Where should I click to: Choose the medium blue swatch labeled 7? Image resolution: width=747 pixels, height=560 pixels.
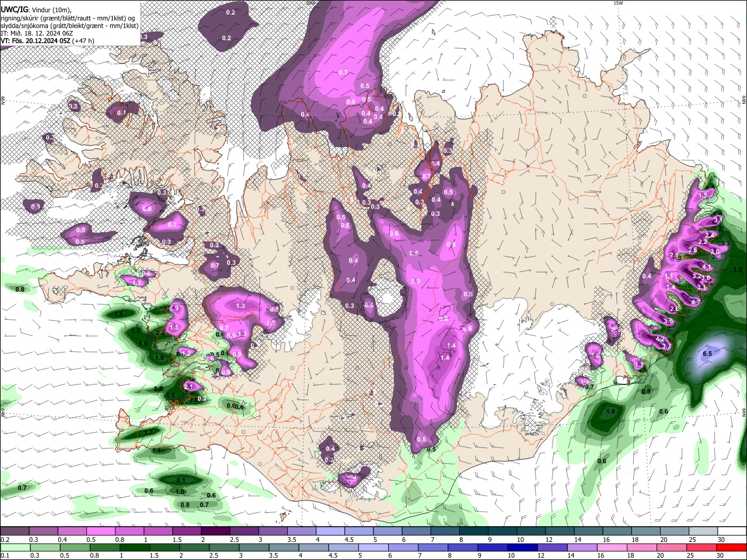pos(433,548)
